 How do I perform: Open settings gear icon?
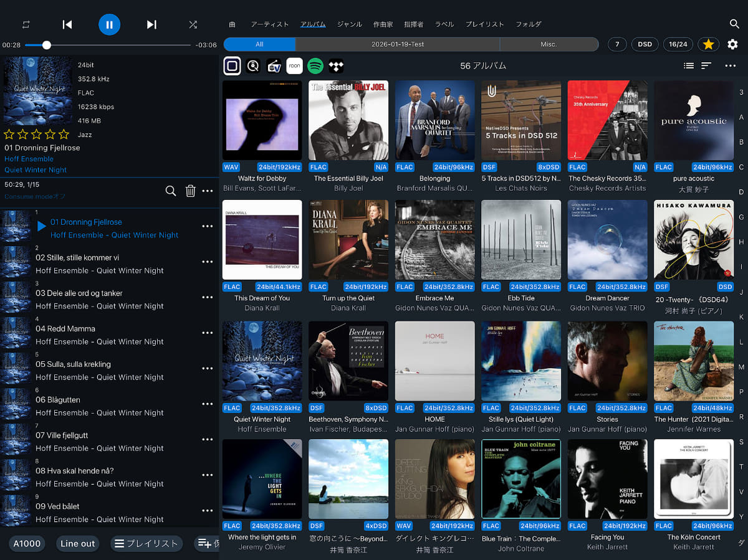coord(732,44)
